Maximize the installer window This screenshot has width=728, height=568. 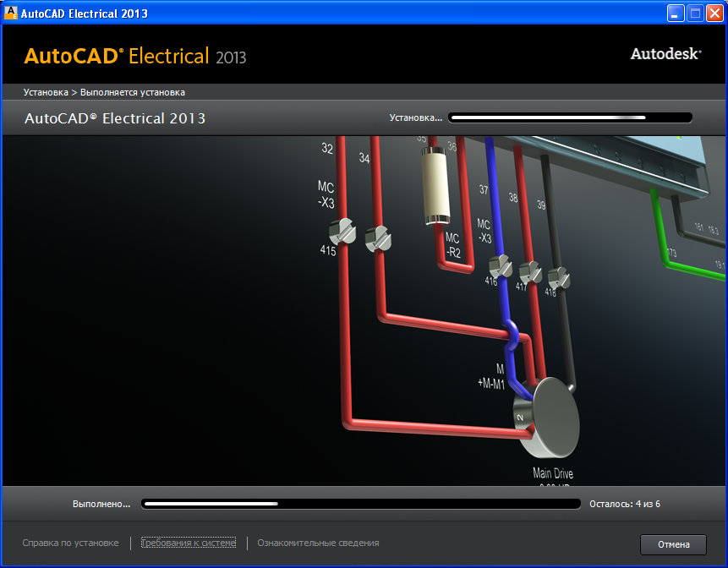pos(695,13)
